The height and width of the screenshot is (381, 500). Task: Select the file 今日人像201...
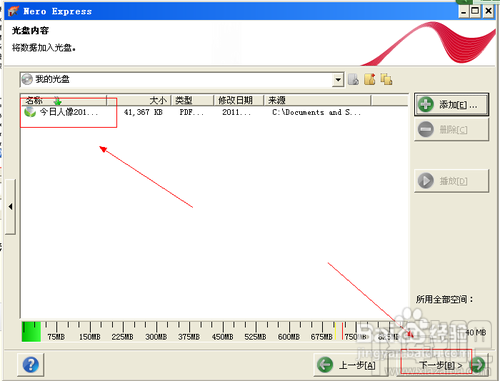[x=69, y=112]
